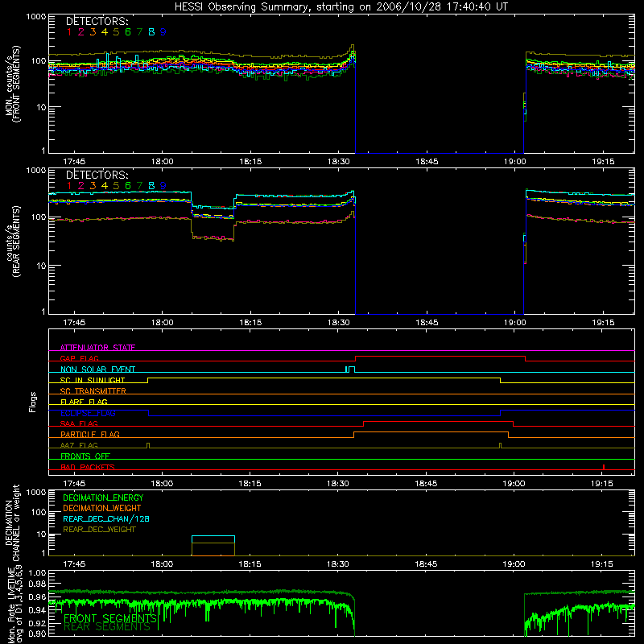
Task: Click FRONTS_OFF flag label
Action: pyautogui.click(x=85, y=456)
